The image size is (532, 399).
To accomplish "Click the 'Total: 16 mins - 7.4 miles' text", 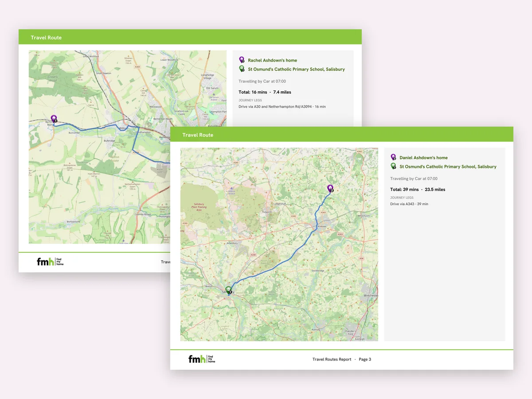I will pos(265,92).
